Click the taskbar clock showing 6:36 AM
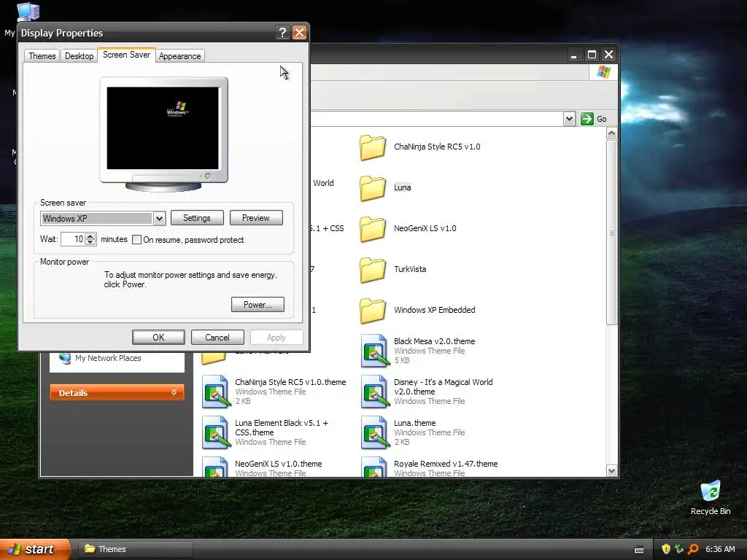Image resolution: width=747 pixels, height=560 pixels. tap(720, 549)
